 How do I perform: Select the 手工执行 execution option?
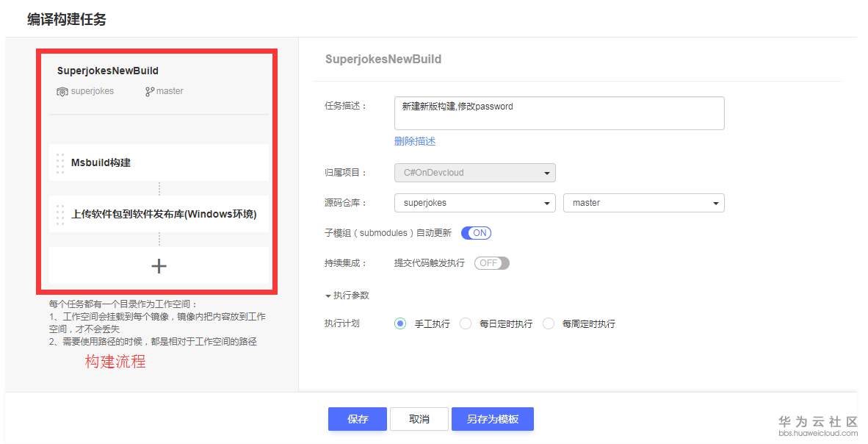400,323
